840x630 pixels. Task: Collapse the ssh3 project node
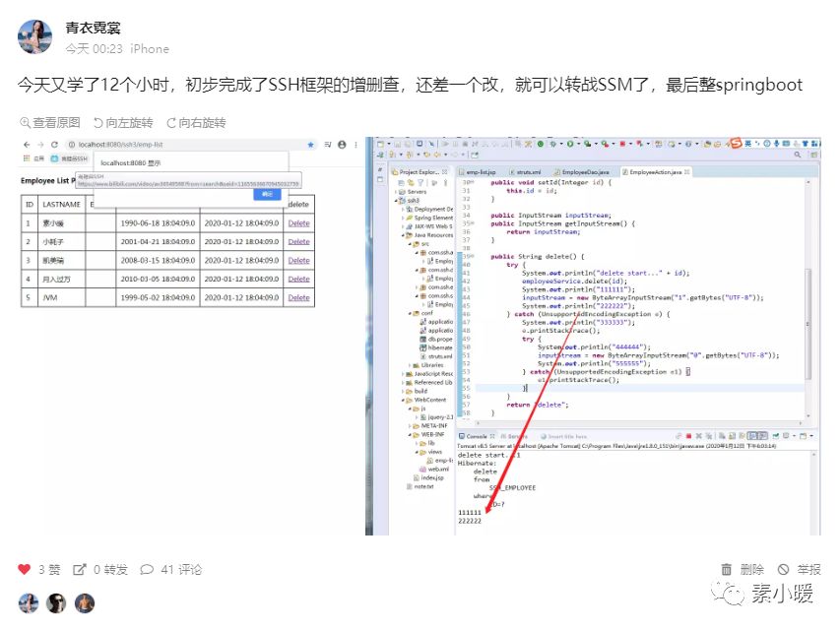tap(397, 201)
